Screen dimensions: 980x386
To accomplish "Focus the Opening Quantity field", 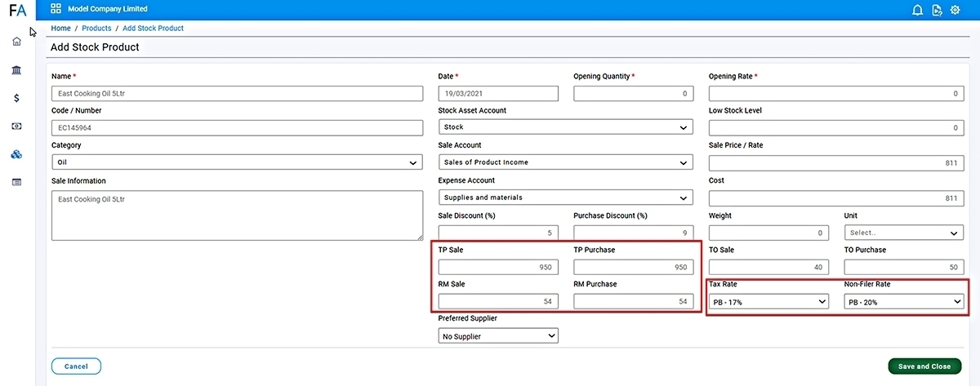I will pos(633,94).
